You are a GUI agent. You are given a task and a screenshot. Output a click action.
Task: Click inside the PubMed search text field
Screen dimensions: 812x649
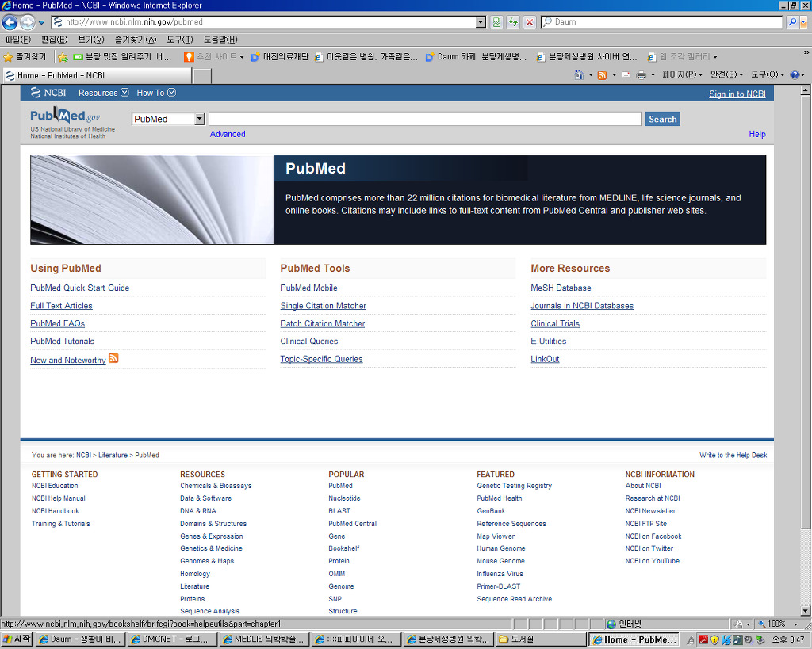point(425,119)
